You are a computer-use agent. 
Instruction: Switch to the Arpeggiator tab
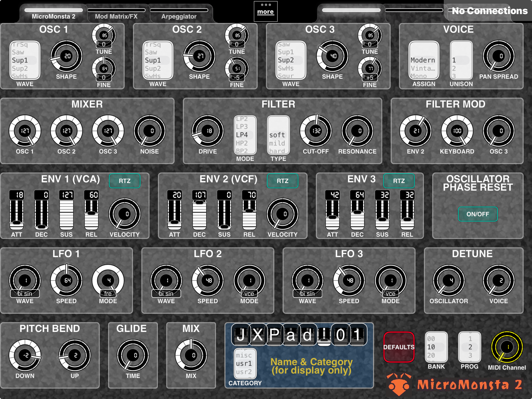[179, 13]
